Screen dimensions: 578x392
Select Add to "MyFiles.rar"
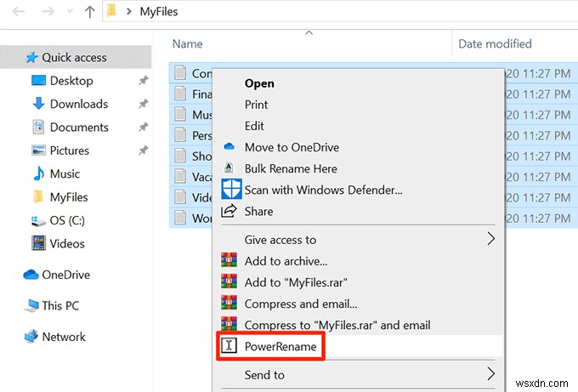click(296, 283)
